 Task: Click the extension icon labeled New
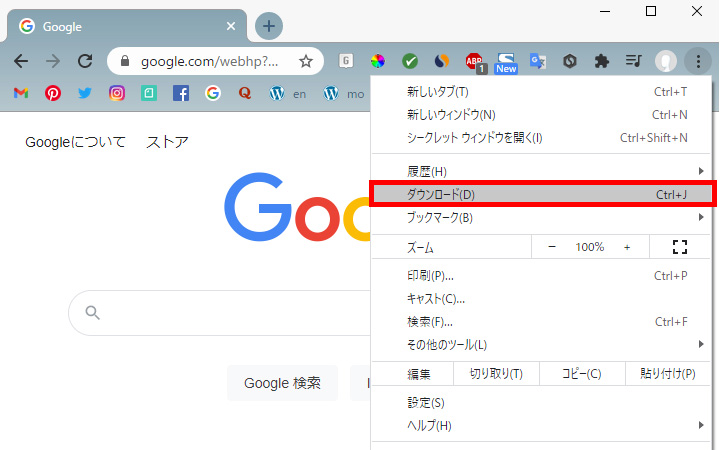(506, 63)
